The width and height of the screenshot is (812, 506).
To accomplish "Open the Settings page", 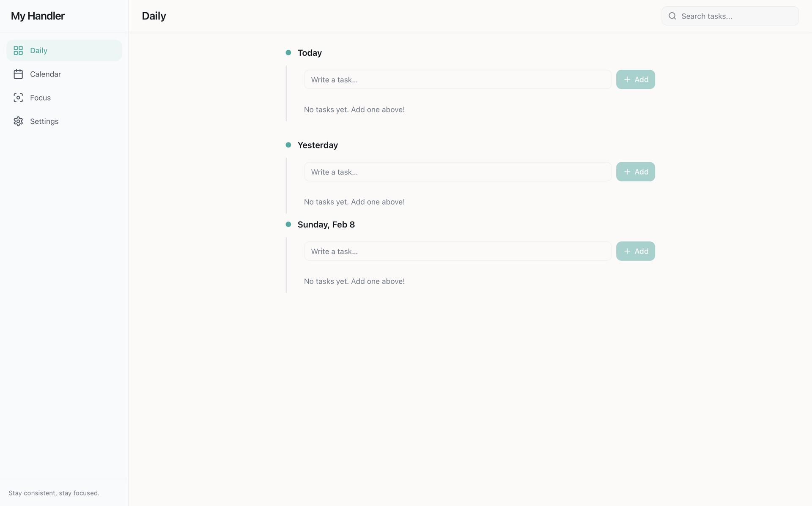I will 44,121.
